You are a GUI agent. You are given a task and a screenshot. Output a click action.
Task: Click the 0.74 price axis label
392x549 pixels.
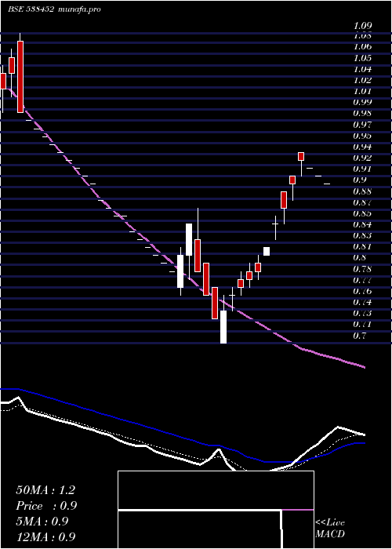pyautogui.click(x=362, y=303)
